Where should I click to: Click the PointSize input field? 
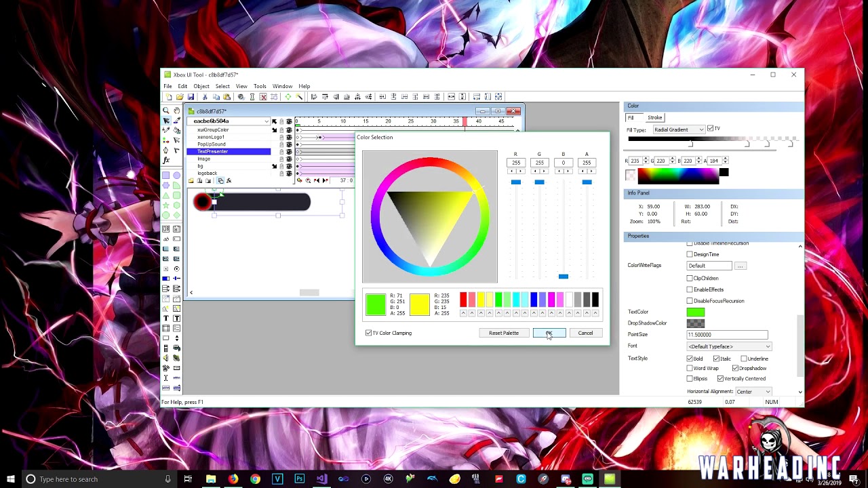pos(727,335)
